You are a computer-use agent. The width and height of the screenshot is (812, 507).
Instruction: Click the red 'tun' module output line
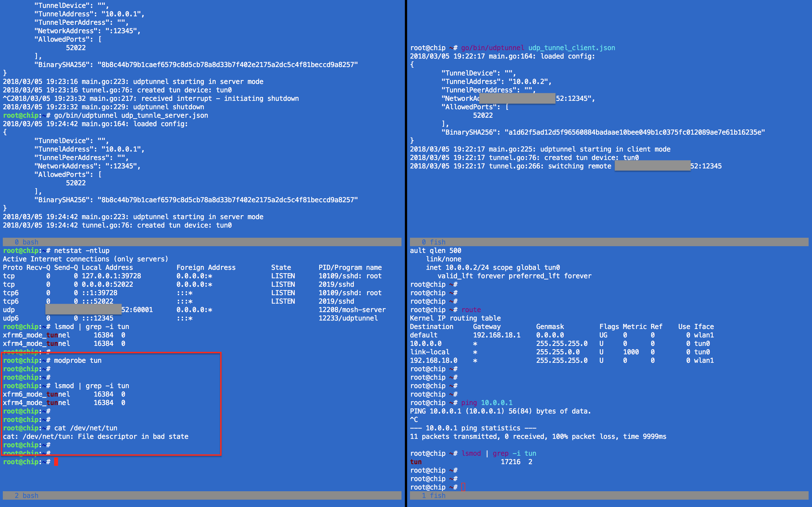[x=416, y=462]
